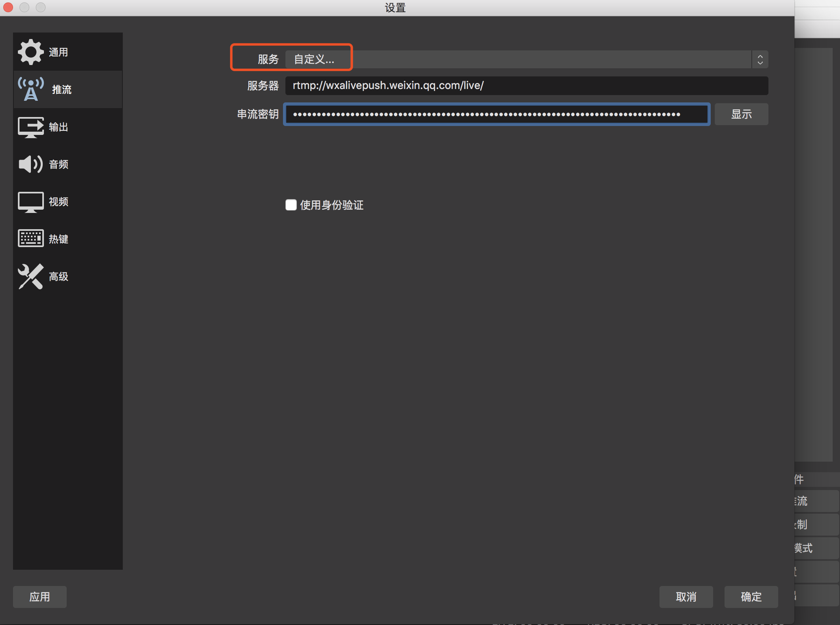Open the Video (视频) display icon
The image size is (840, 625).
click(31, 202)
